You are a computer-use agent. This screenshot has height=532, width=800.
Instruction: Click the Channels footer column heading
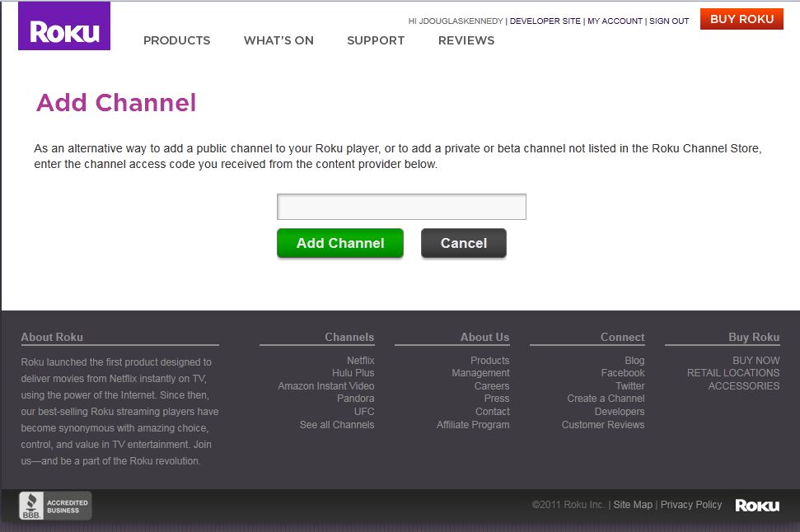(349, 337)
